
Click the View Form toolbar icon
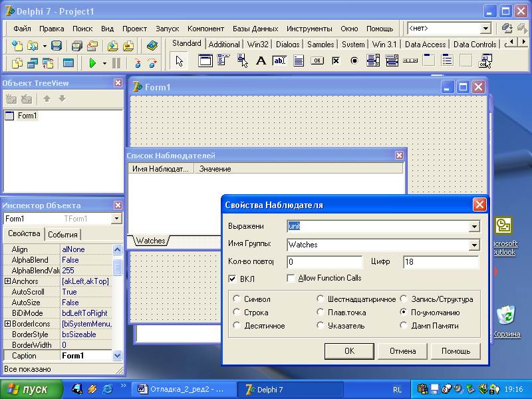click(x=33, y=63)
